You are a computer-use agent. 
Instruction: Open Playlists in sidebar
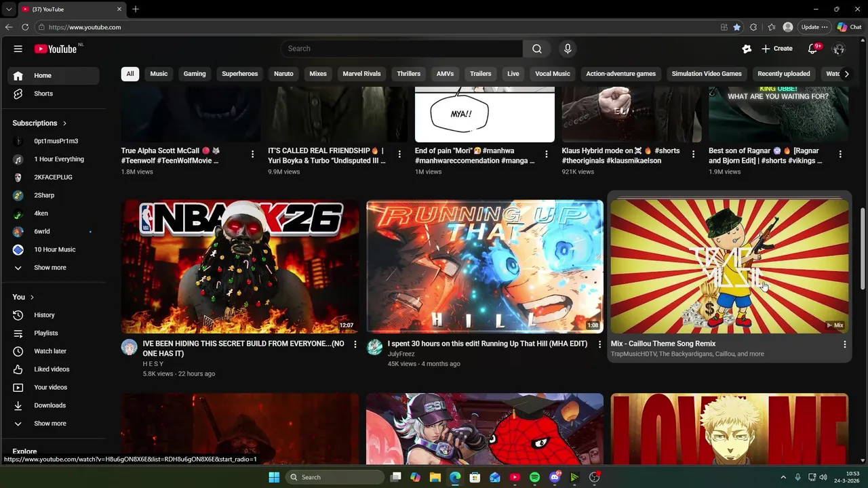pyautogui.click(x=54, y=333)
